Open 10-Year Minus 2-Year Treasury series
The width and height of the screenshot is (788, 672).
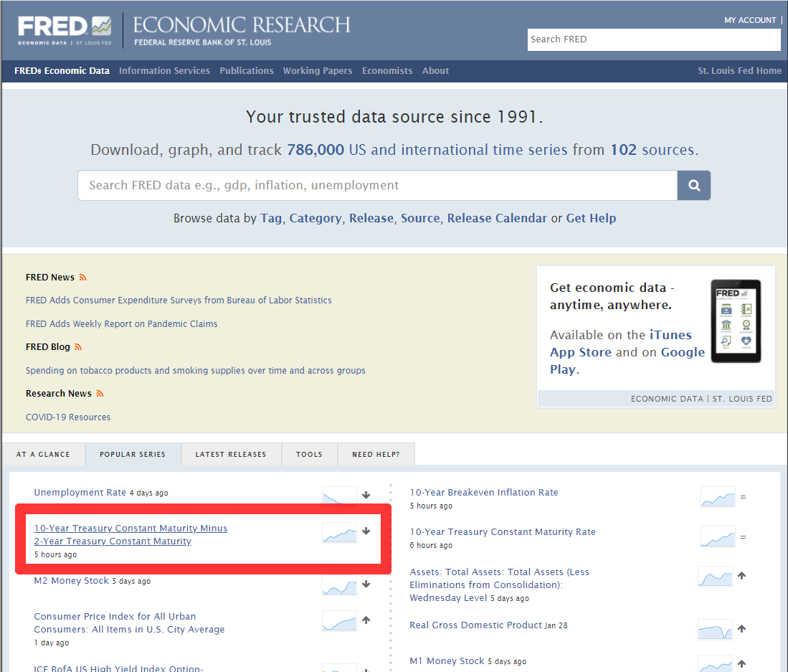[x=130, y=535]
